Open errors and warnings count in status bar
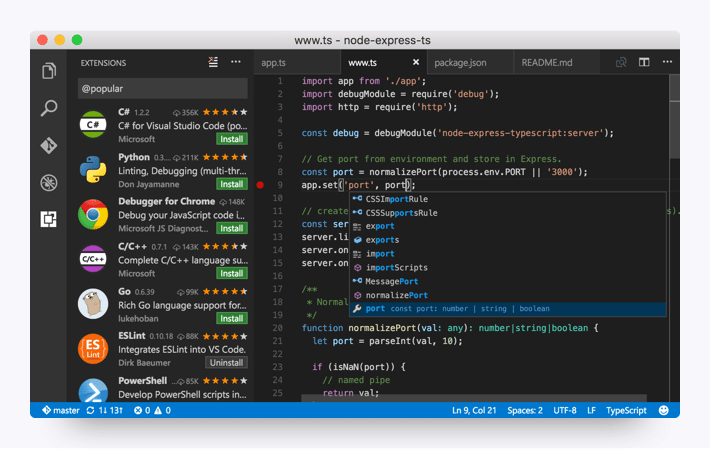 [x=152, y=411]
